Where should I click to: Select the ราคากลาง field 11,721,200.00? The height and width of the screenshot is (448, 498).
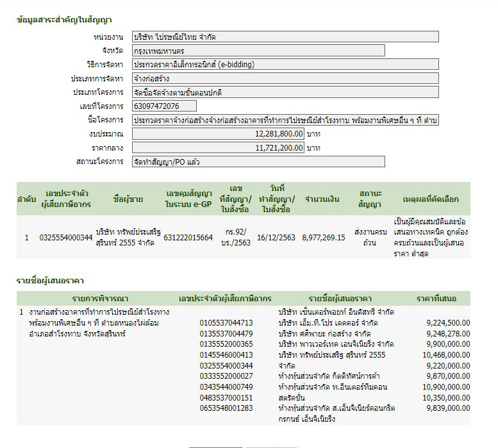[x=218, y=148]
